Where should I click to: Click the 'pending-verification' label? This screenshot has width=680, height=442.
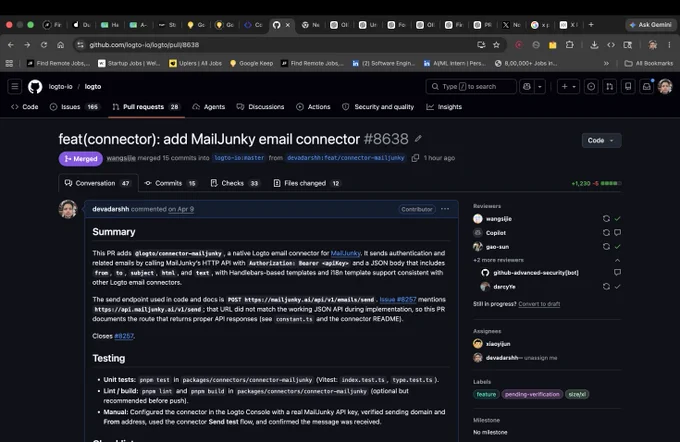(x=532, y=394)
